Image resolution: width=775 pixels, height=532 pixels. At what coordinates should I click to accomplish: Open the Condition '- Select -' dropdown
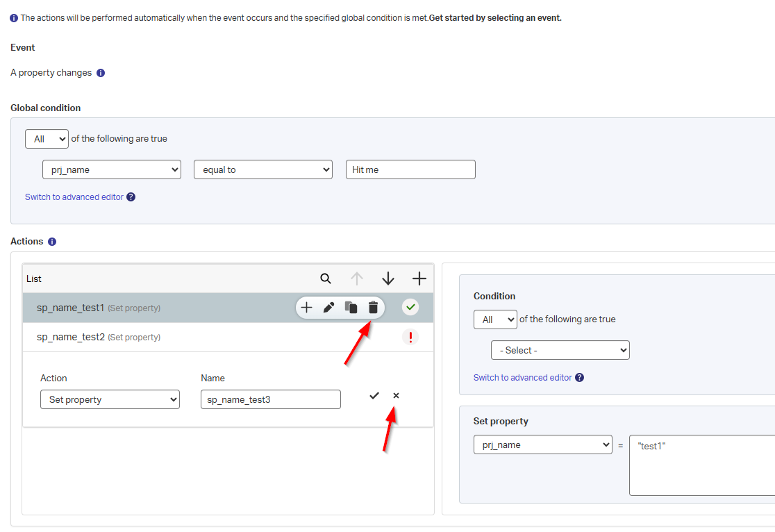pos(560,350)
